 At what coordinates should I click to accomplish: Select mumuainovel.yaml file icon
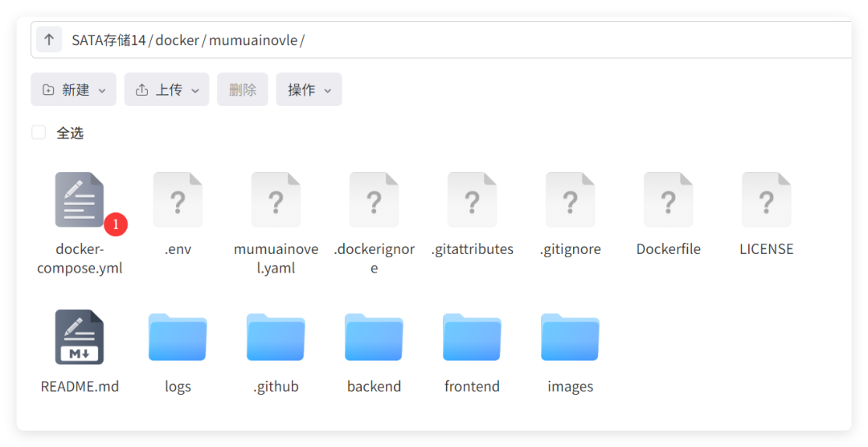(276, 199)
